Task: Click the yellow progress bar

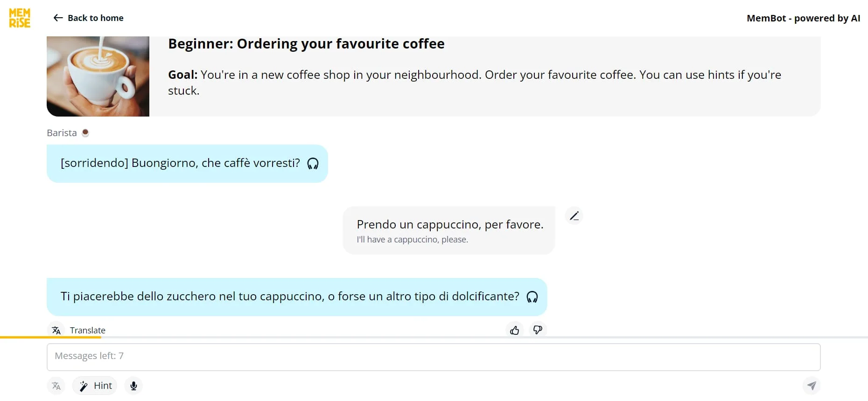Action: (x=50, y=337)
